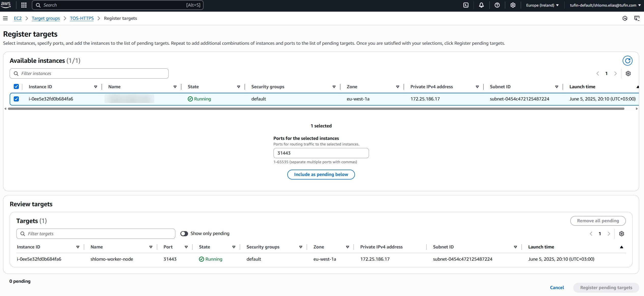Toggle the hamburger side navigation menu
Image resolution: width=644 pixels, height=296 pixels.
(5, 18)
